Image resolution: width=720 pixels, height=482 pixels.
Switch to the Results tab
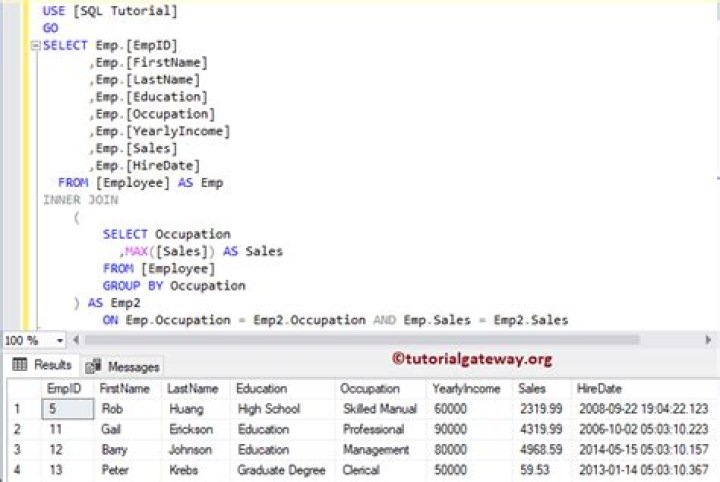point(42,365)
